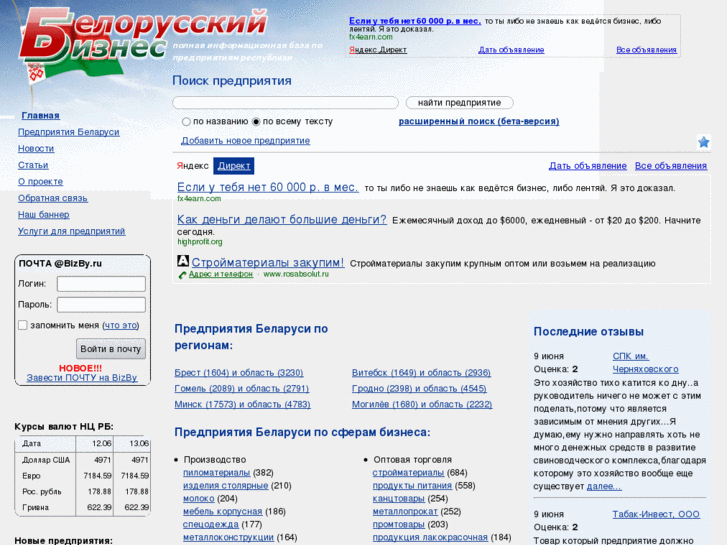Click the Евро rate cell for 13.06

tap(132, 476)
